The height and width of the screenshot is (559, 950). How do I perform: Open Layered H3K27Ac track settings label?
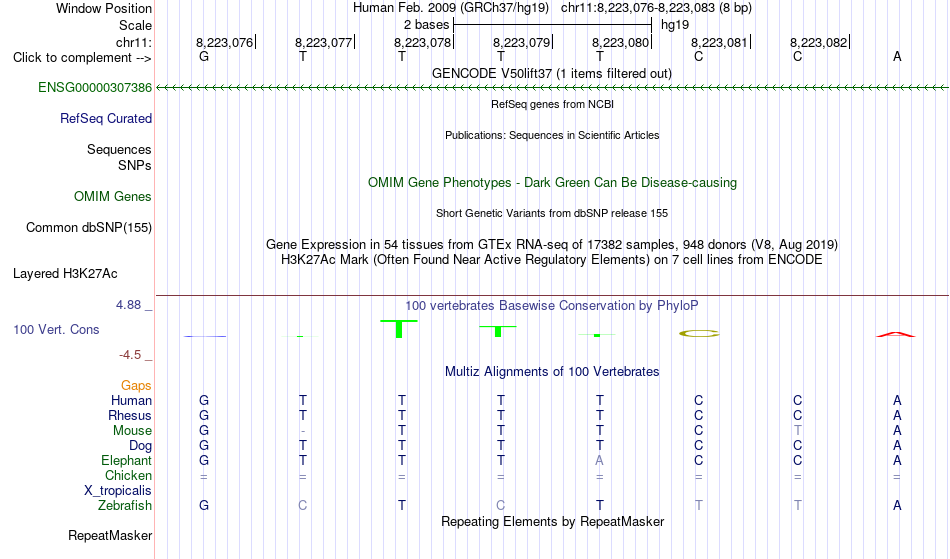click(x=65, y=273)
